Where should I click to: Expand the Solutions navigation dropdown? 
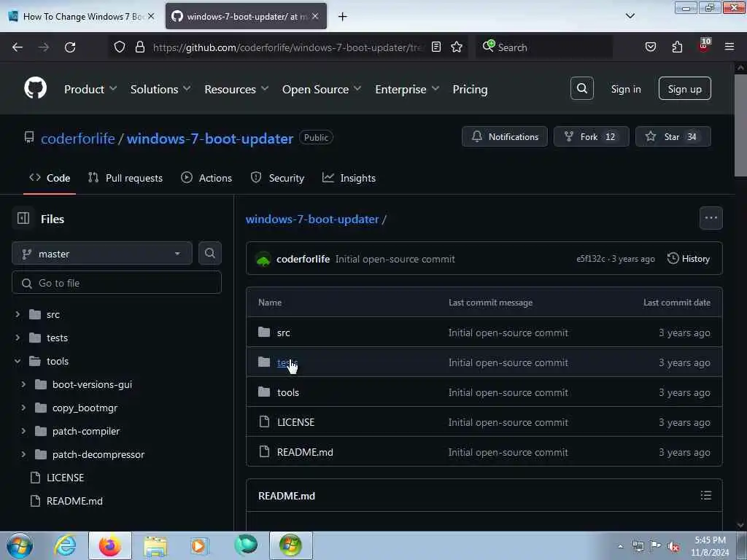[x=160, y=89]
